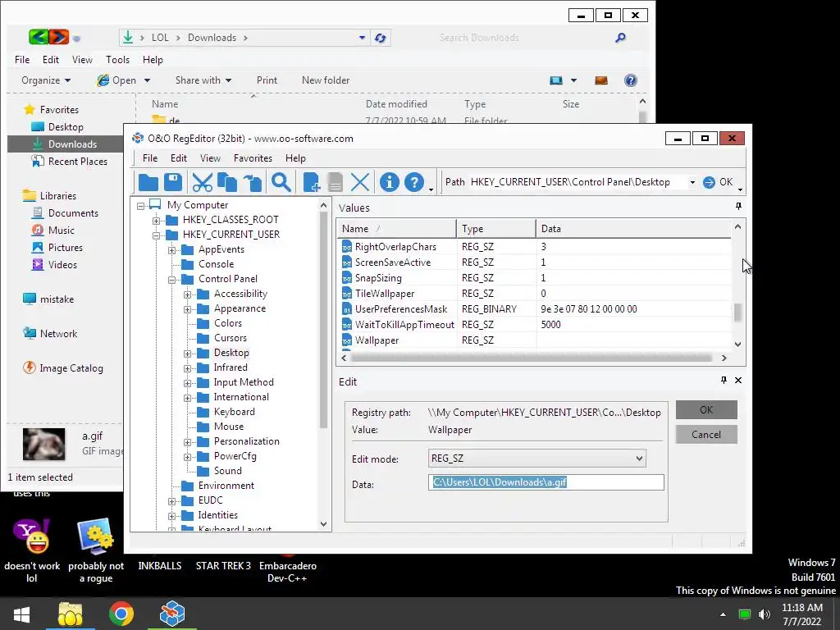This screenshot has height=630, width=840.
Task: Toggle the preview pane icon in Explorer
Action: [x=601, y=80]
